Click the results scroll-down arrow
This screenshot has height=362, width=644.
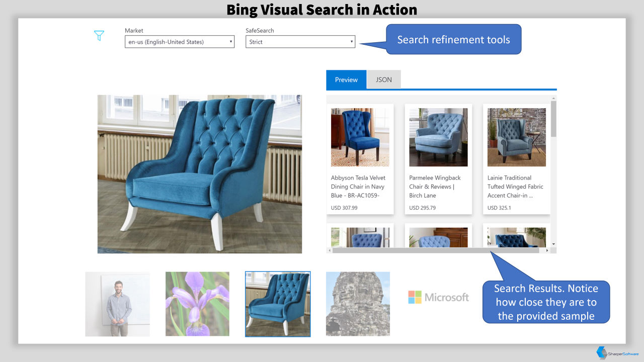pos(553,244)
